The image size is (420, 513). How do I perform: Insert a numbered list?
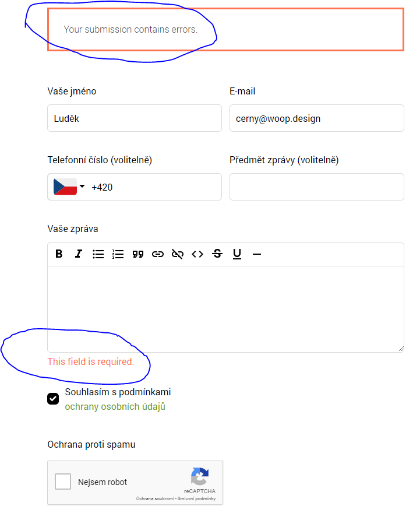[118, 254]
